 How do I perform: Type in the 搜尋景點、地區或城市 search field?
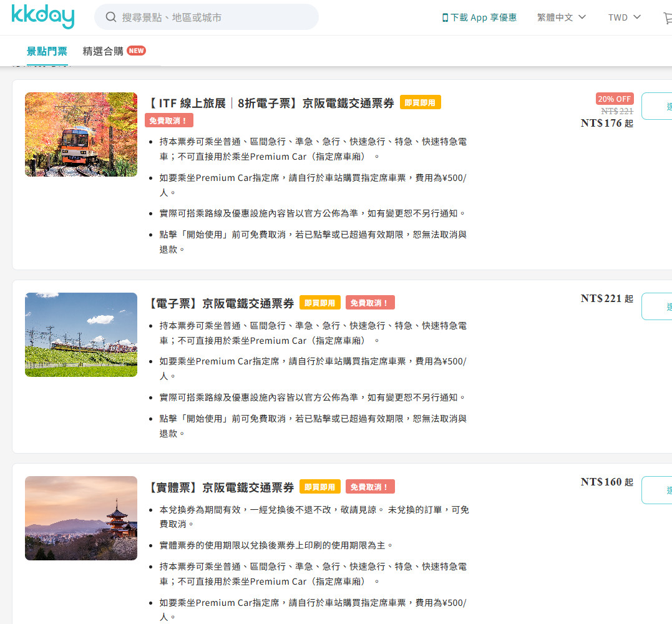click(x=212, y=17)
